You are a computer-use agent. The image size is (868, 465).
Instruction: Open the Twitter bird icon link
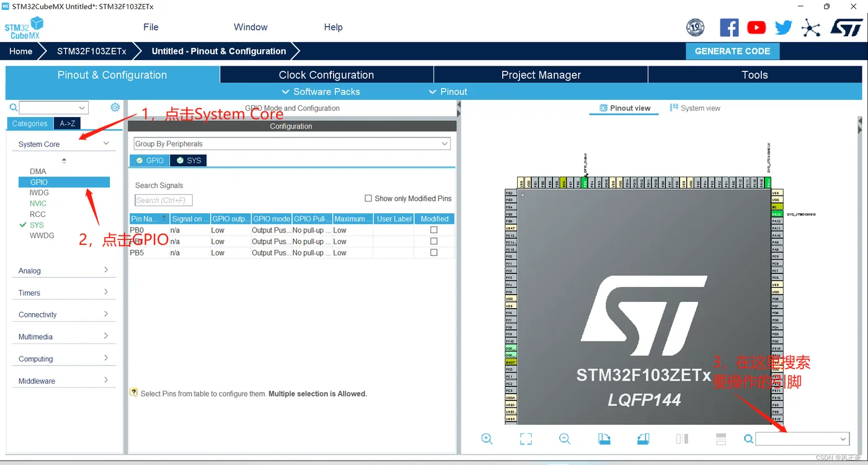tap(784, 27)
